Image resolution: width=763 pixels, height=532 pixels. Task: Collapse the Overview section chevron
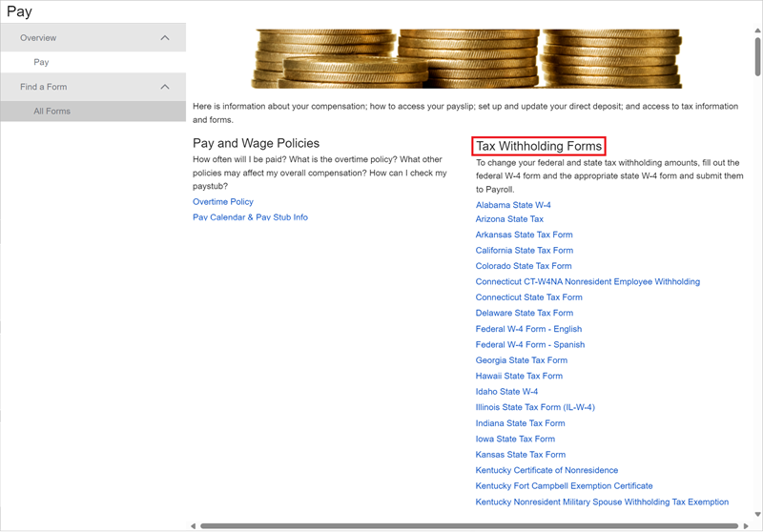[x=165, y=37]
